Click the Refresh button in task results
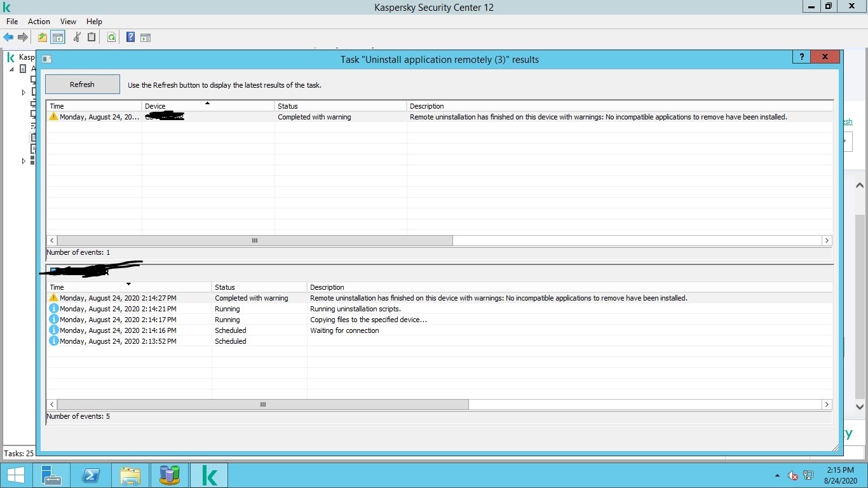868x488 pixels. [82, 85]
